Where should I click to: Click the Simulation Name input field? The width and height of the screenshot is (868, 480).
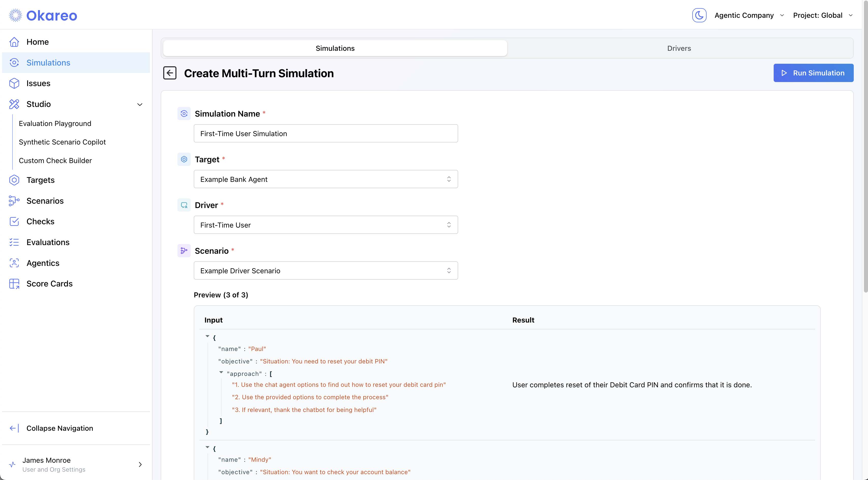(x=325, y=134)
